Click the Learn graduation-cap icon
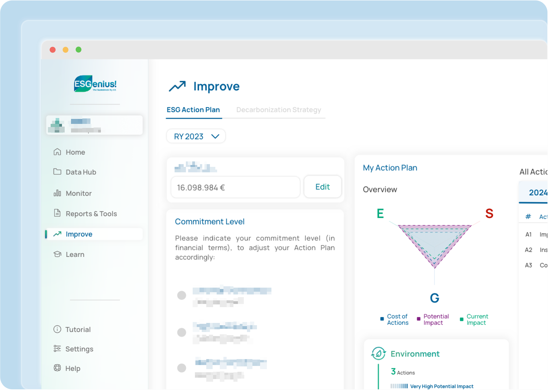This screenshot has height=392, width=550. [57, 254]
